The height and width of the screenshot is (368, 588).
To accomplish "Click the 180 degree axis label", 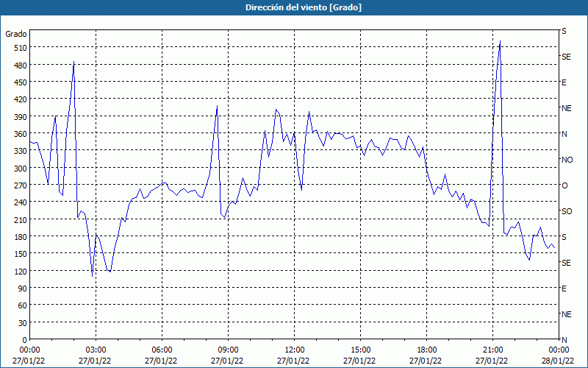I will tap(21, 237).
